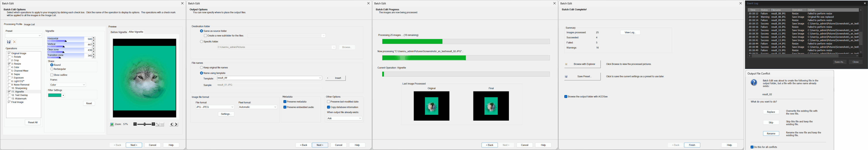Toggle the Original Image operation checkbox
The width and height of the screenshot is (868, 150).
(9, 53)
